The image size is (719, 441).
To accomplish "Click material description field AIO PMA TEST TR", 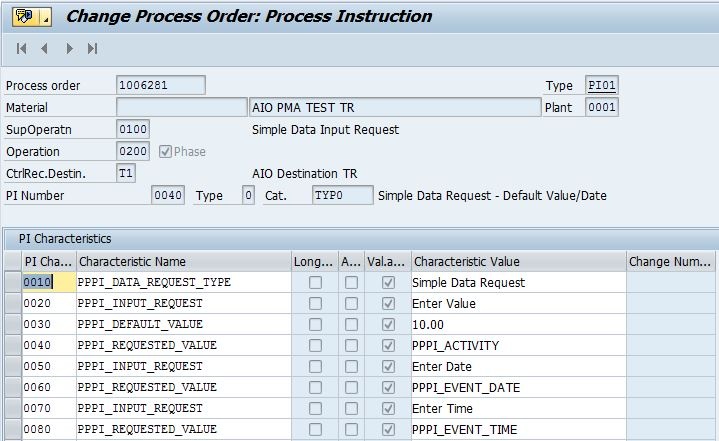I will (x=395, y=107).
